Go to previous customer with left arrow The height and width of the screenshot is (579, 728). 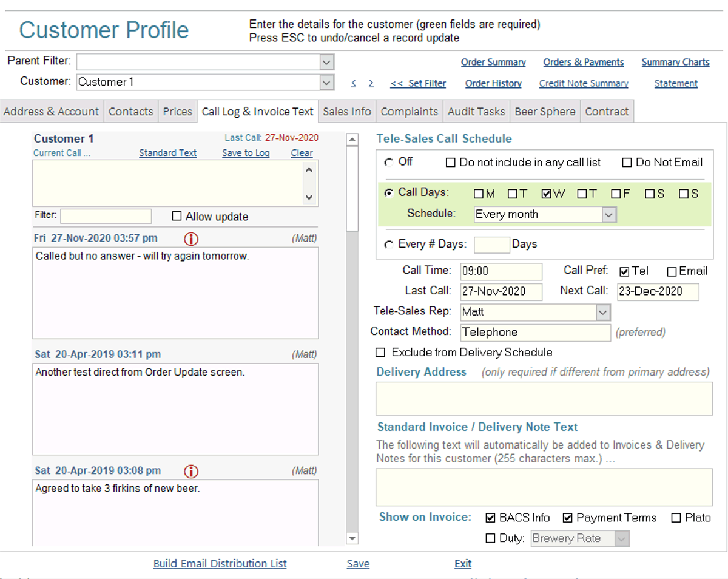(x=354, y=84)
